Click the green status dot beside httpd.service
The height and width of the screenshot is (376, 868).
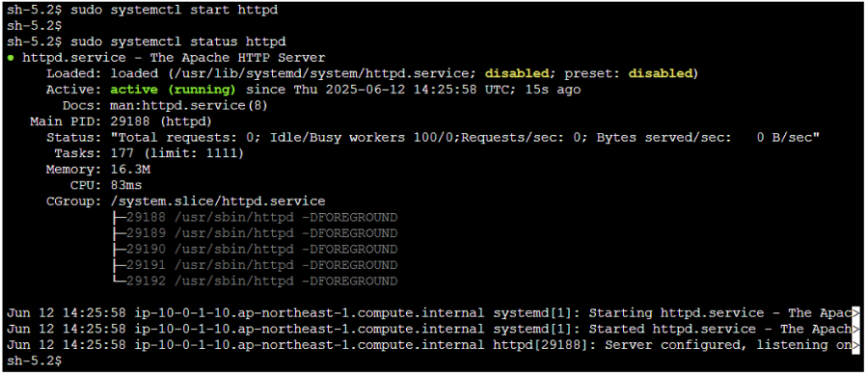click(x=11, y=59)
